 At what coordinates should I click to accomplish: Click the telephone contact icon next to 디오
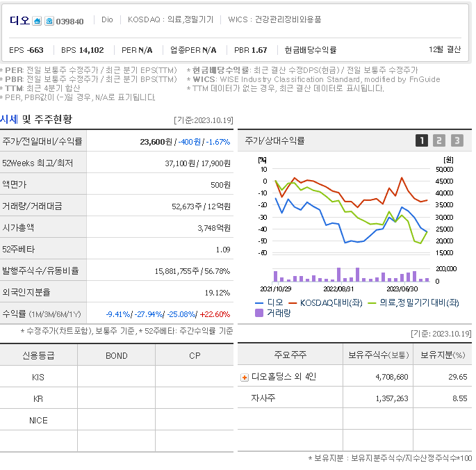pyautogui.click(x=49, y=21)
